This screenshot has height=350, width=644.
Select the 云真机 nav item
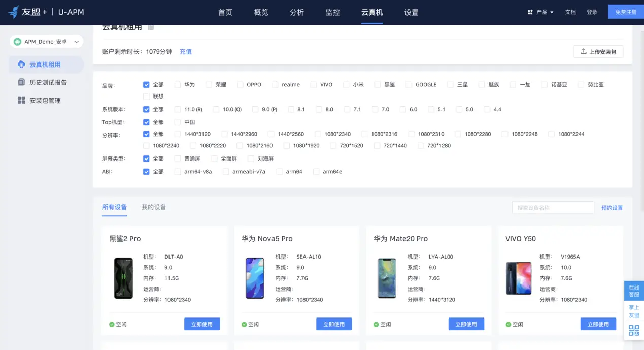click(x=372, y=12)
